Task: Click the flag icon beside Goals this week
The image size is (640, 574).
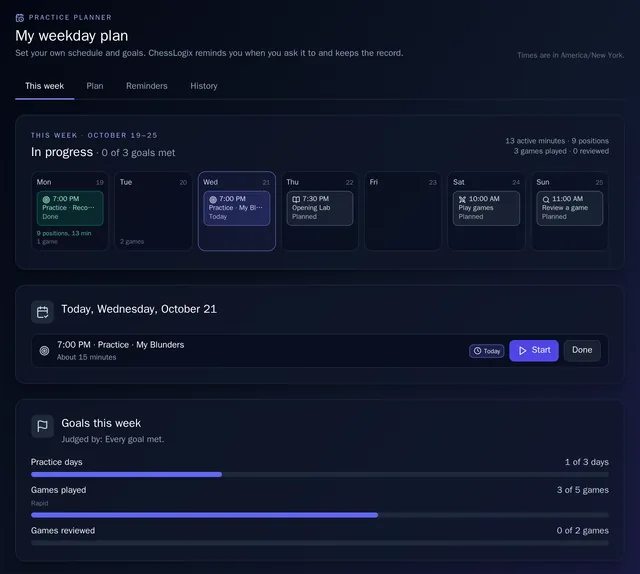Action: click(42, 426)
